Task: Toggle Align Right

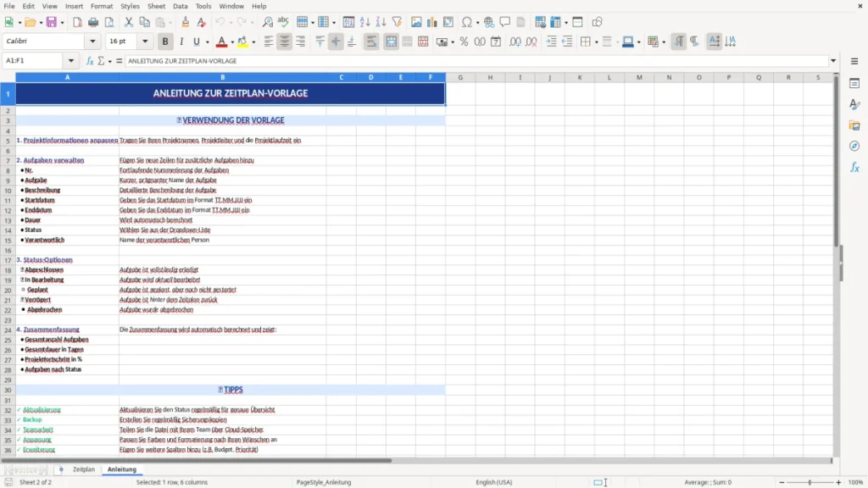Action: click(301, 42)
